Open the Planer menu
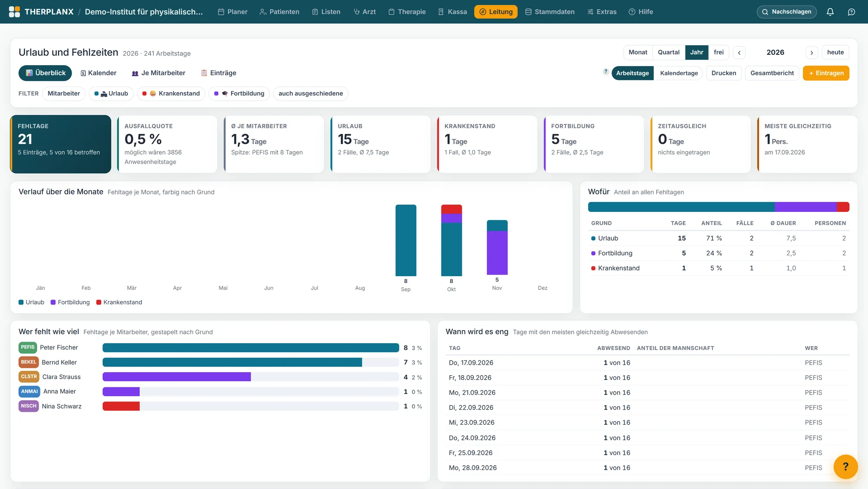 pos(233,12)
